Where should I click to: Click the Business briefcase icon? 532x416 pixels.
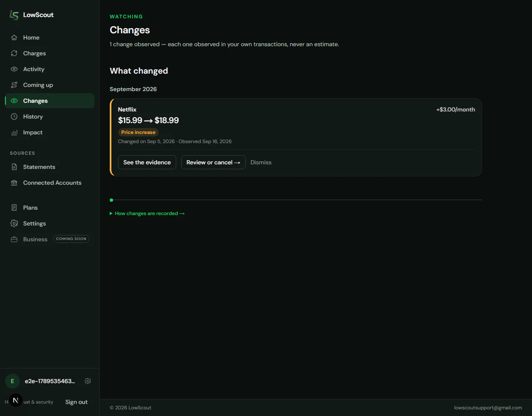14,239
